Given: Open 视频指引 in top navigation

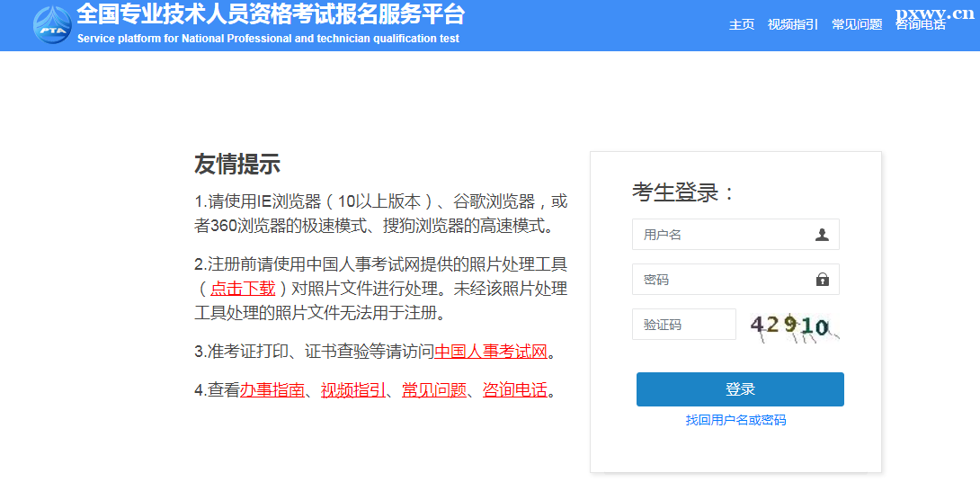Looking at the screenshot, I should click(x=792, y=24).
